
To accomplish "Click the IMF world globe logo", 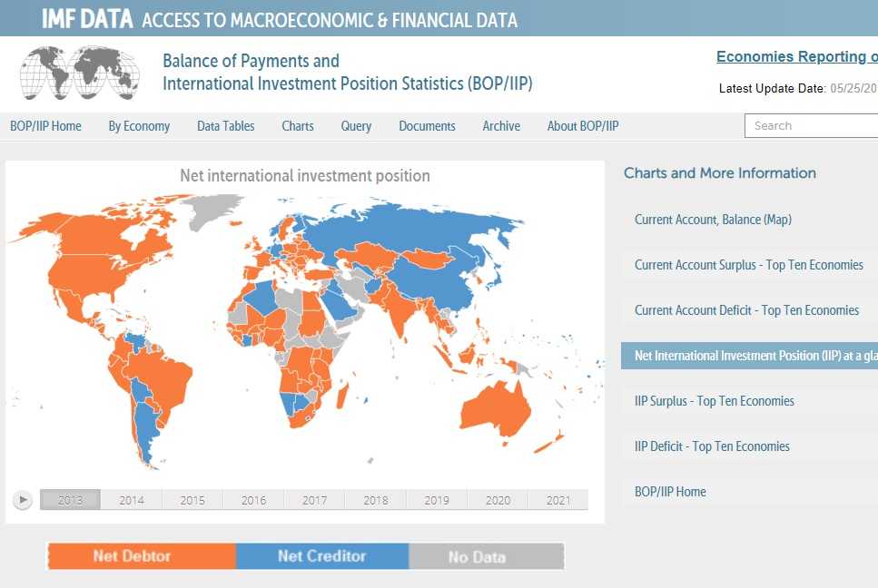I will [80, 73].
